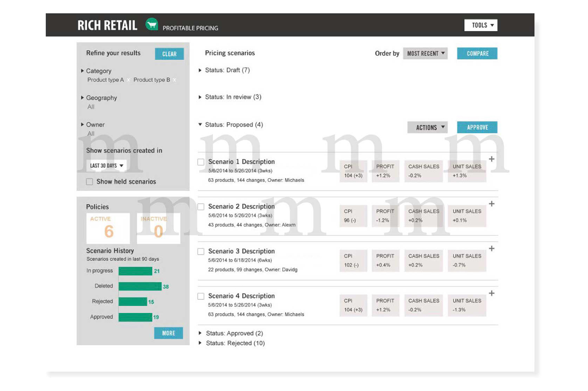588x391 pixels.
Task: Open the Actions menu
Action: (427, 128)
